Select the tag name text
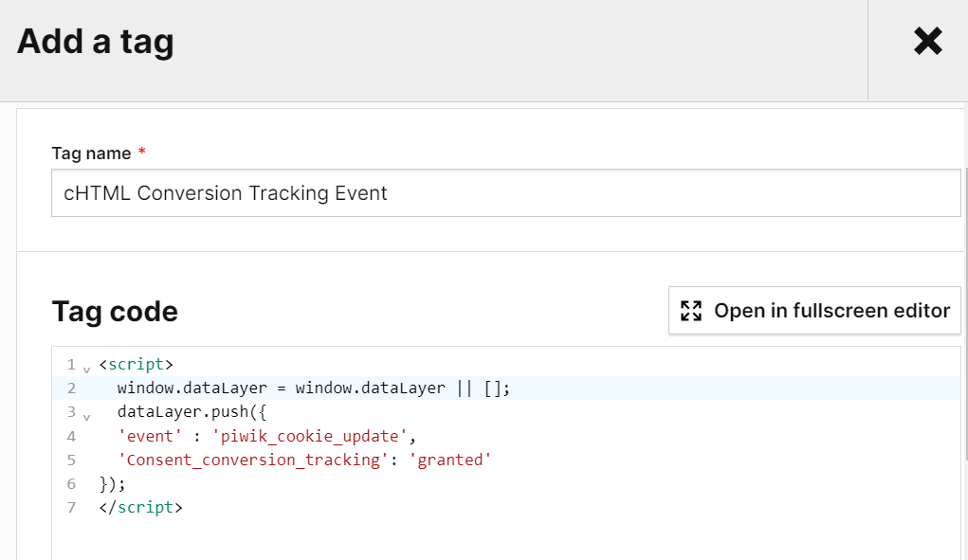Screen dimensions: 968x560 225,192
